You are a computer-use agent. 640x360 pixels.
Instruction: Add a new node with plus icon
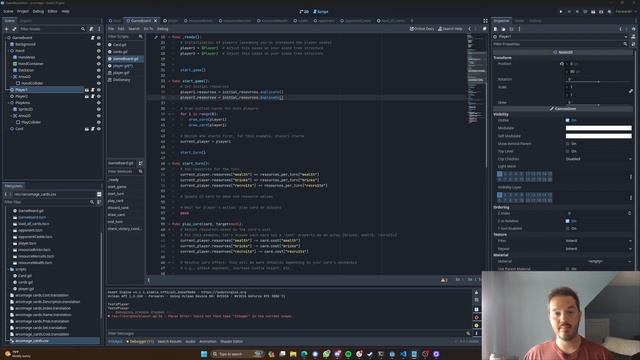click(7, 29)
